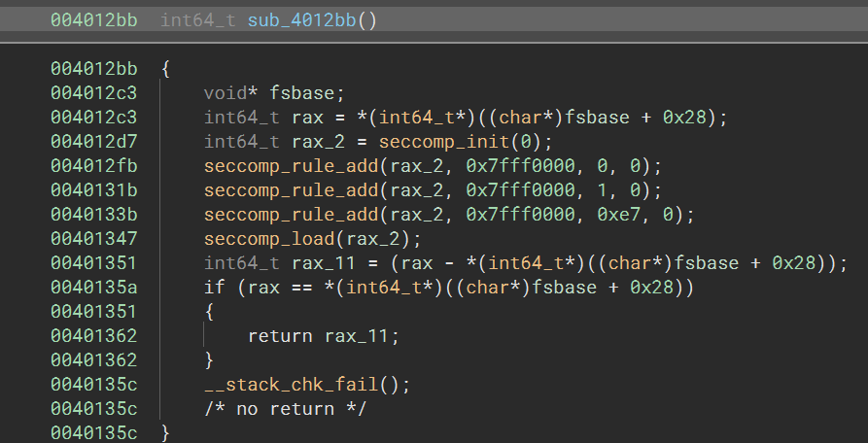Click the int64_t return type in header

pos(197,20)
